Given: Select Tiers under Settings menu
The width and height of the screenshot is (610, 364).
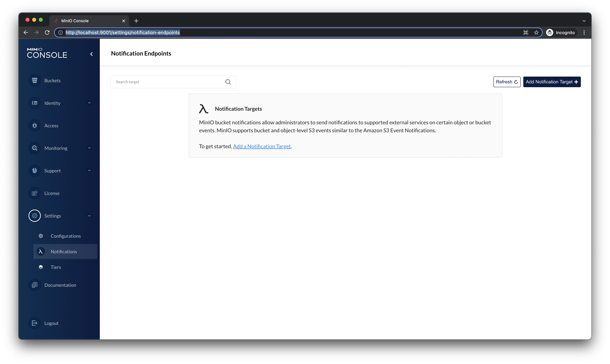Looking at the screenshot, I should coord(56,267).
